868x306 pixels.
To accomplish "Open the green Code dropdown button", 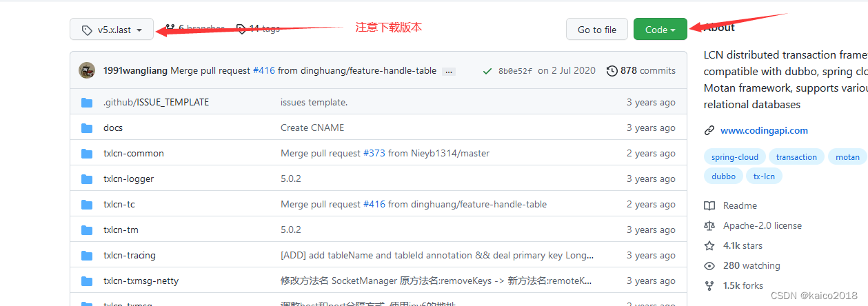I will (x=660, y=30).
